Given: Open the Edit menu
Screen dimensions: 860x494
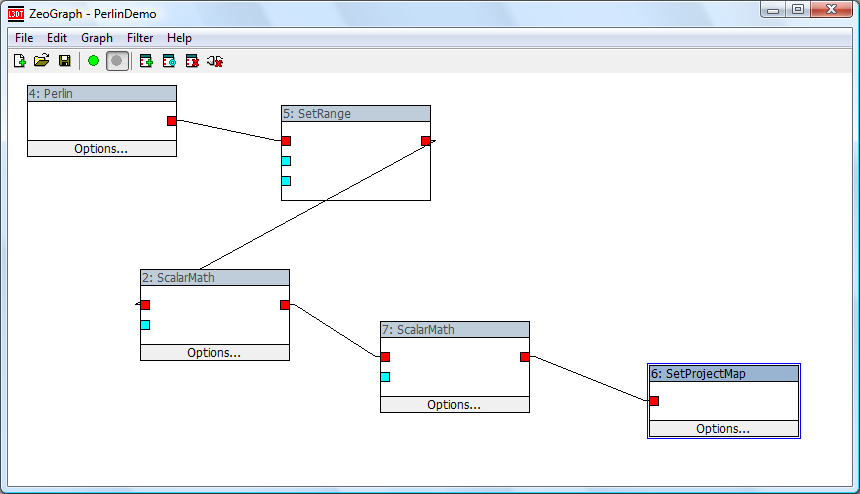Looking at the screenshot, I should pos(57,38).
